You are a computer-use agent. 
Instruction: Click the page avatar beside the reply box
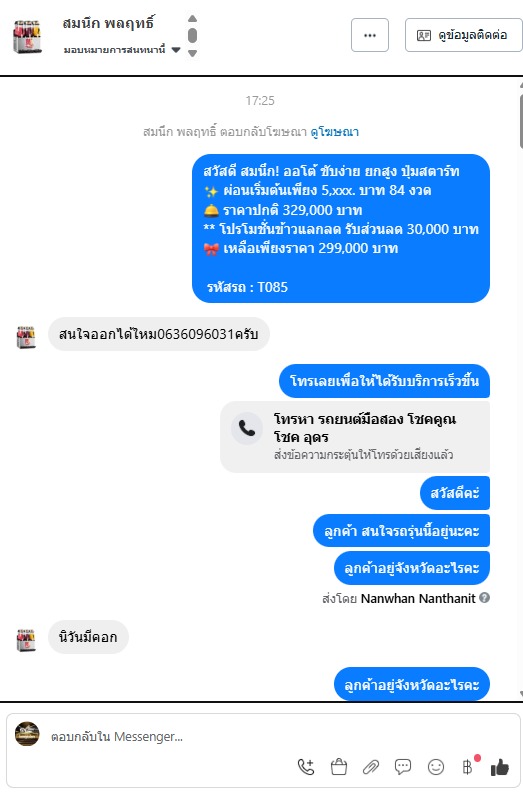[x=27, y=733]
